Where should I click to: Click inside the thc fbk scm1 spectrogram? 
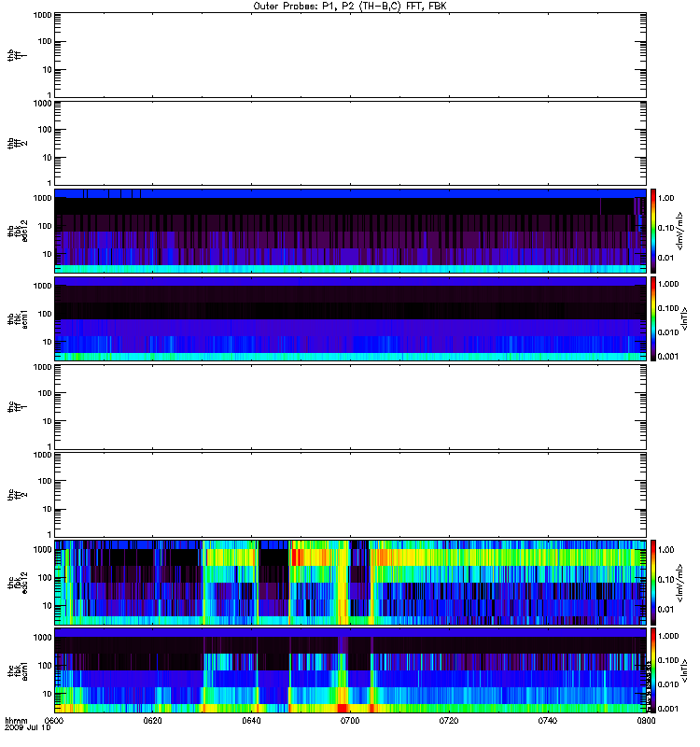(x=350, y=670)
